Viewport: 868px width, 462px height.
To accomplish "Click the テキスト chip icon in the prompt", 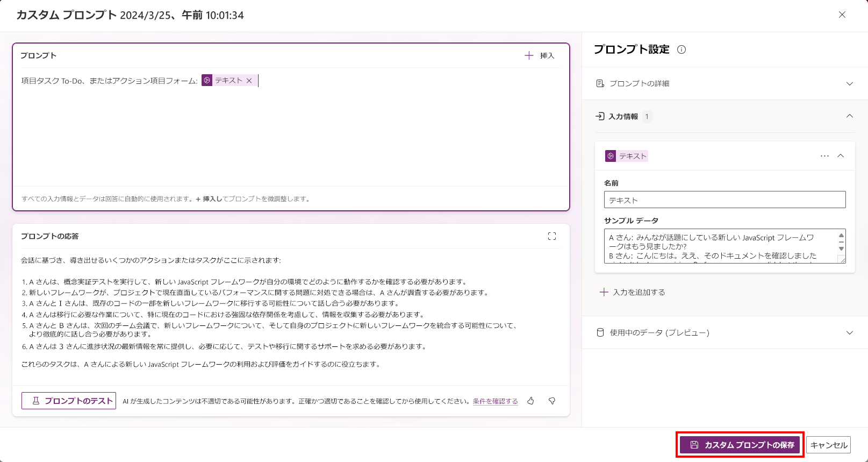I will pos(207,80).
